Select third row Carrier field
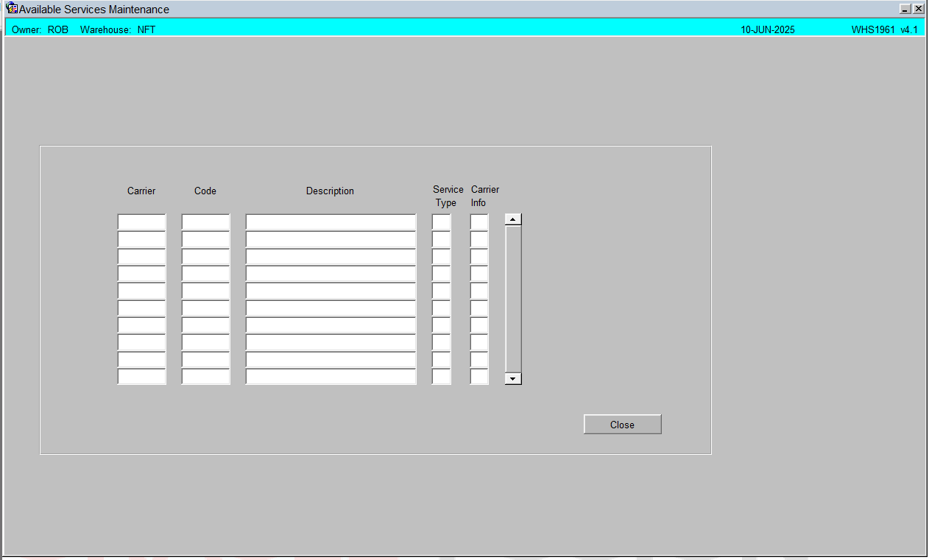This screenshot has height=560, width=929. tap(141, 256)
